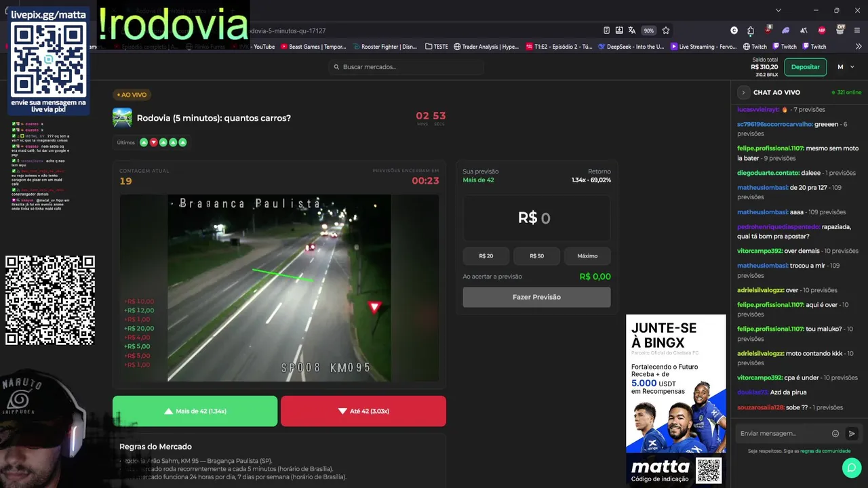Reset the 90% zoom indicator
Image resolution: width=868 pixels, height=488 pixels.
(x=649, y=30)
